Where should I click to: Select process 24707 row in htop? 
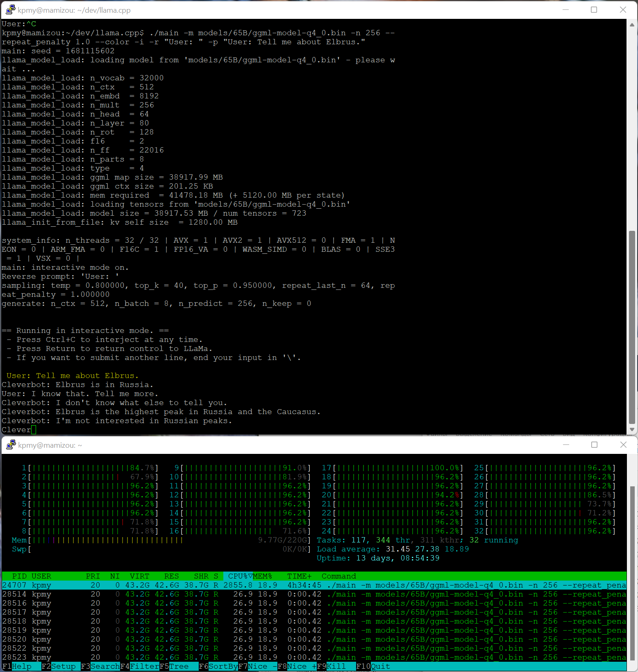[x=314, y=585]
